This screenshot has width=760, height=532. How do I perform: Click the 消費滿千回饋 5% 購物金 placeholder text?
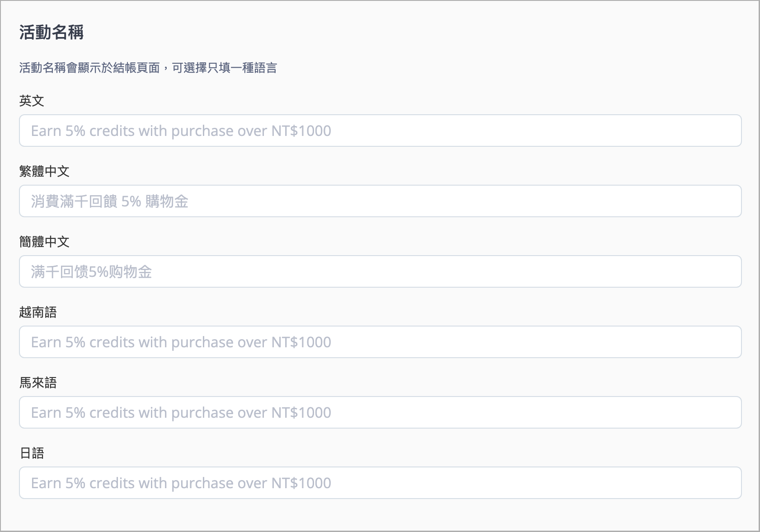[x=110, y=201]
